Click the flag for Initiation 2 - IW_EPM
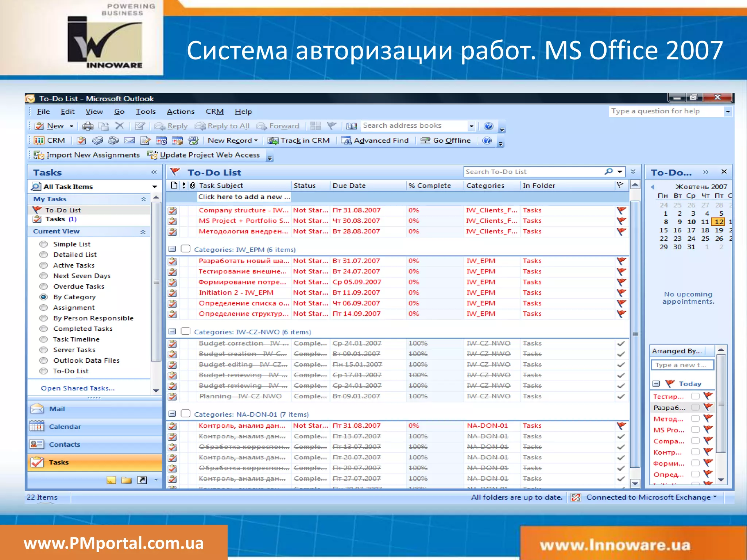This screenshot has height=560, width=747. pos(621,293)
